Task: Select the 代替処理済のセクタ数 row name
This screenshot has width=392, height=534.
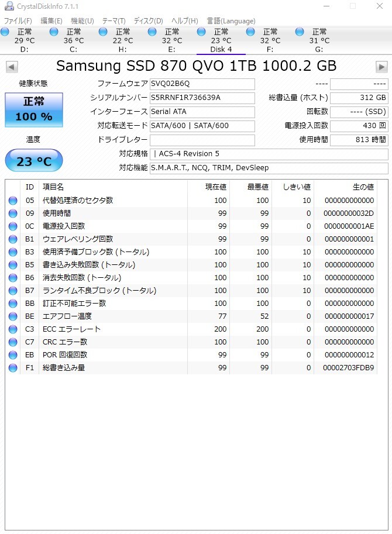Action: [x=78, y=200]
